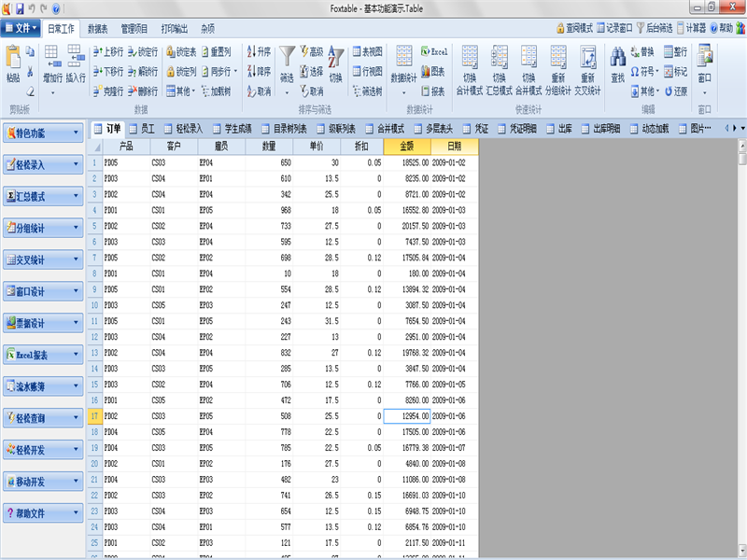Viewport: 747px width, 560px height.
Task: Switch to the 数据表 ribbon tab
Action: click(98, 29)
